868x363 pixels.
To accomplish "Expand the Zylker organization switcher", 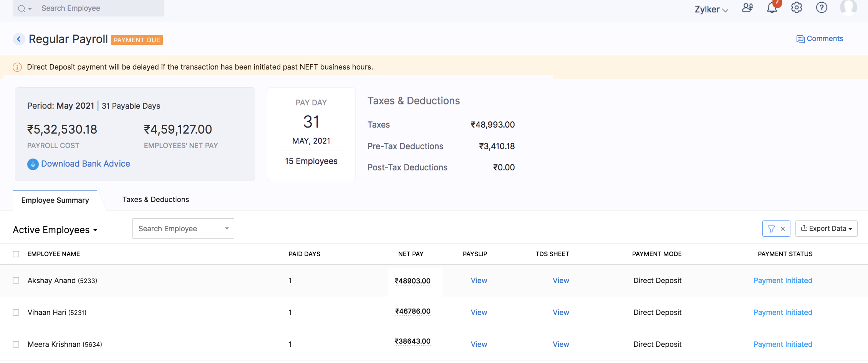I will click(711, 10).
